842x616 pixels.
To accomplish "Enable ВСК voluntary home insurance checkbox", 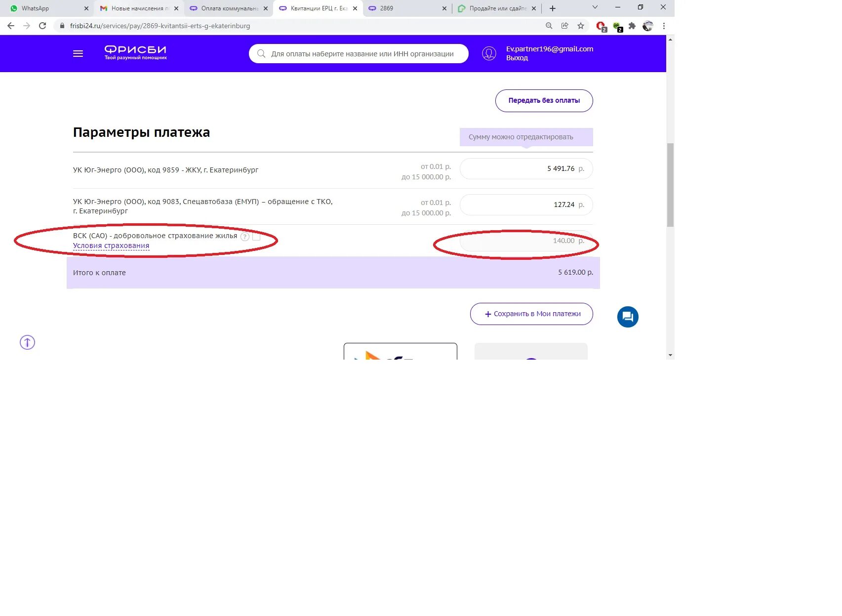I will pos(256,237).
